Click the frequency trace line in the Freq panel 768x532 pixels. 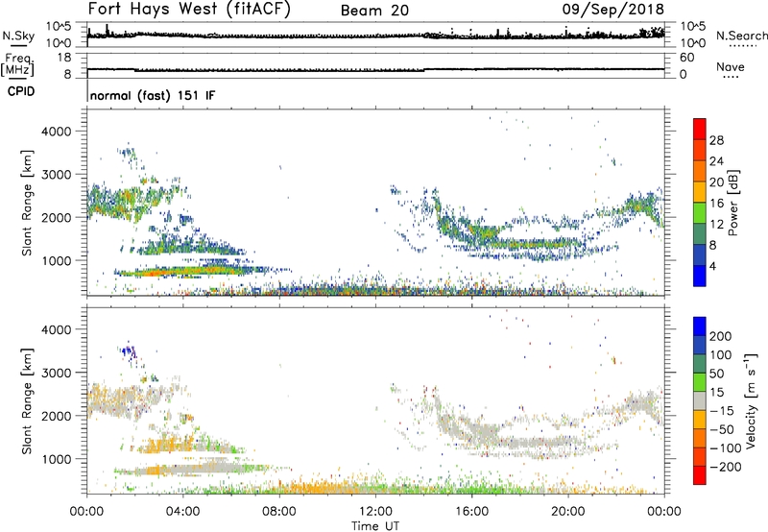[375, 69]
